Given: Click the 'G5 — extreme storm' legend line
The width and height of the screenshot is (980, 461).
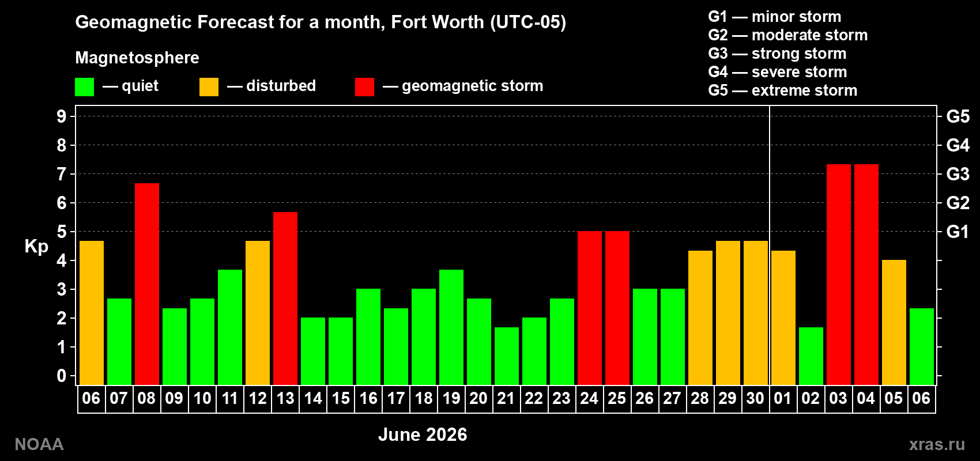Looking at the screenshot, I should coord(783,90).
